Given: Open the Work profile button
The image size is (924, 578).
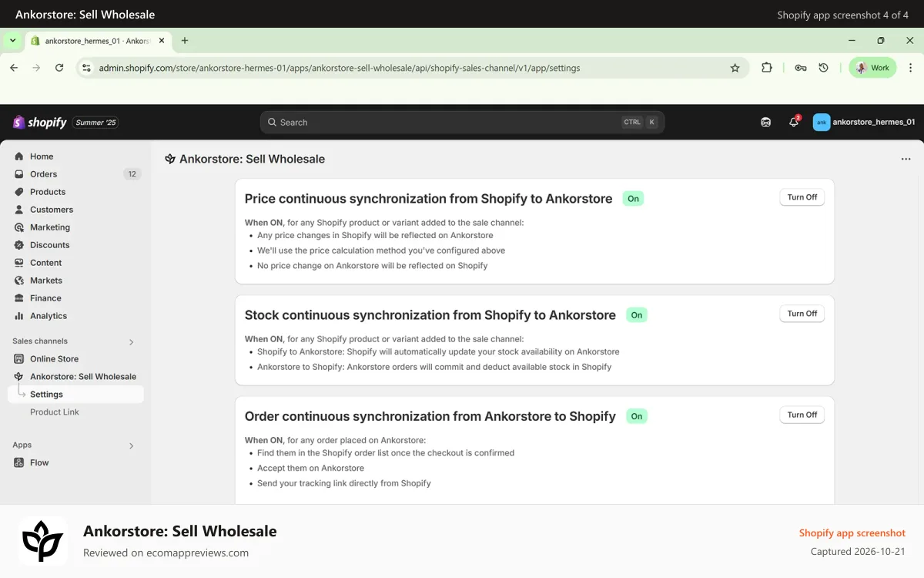Looking at the screenshot, I should click(873, 68).
